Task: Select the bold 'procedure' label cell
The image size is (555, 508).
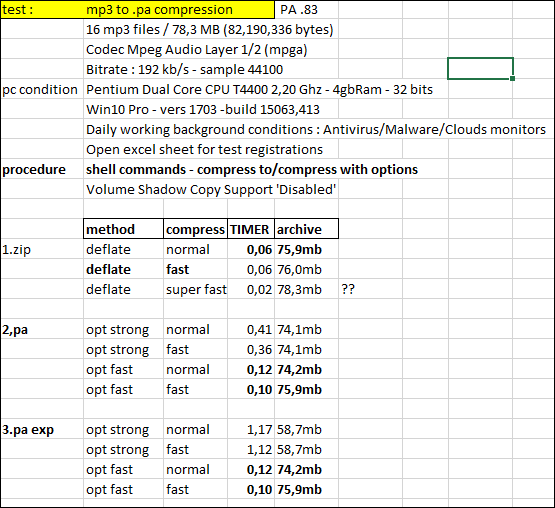Action: click(x=42, y=170)
